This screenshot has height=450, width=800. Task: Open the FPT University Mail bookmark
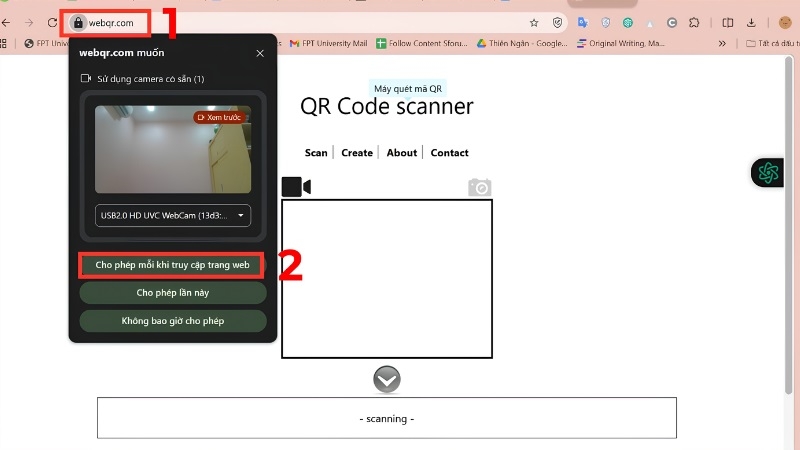click(329, 44)
